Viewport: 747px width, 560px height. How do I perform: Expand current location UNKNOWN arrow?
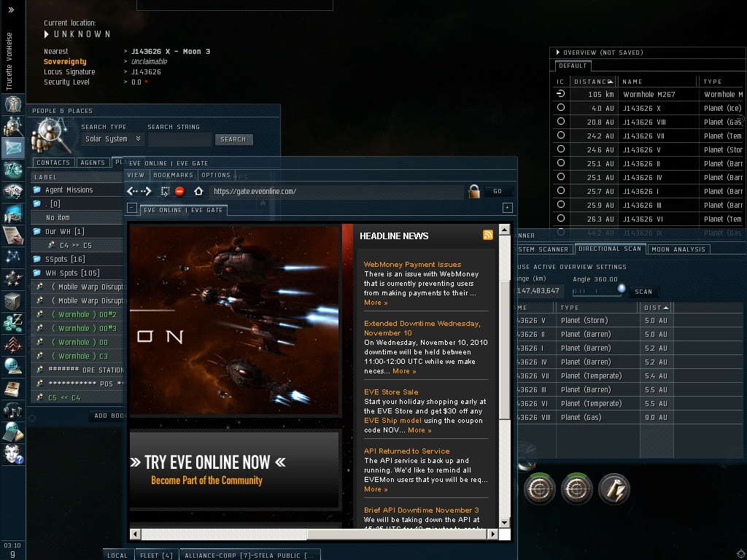[46, 34]
